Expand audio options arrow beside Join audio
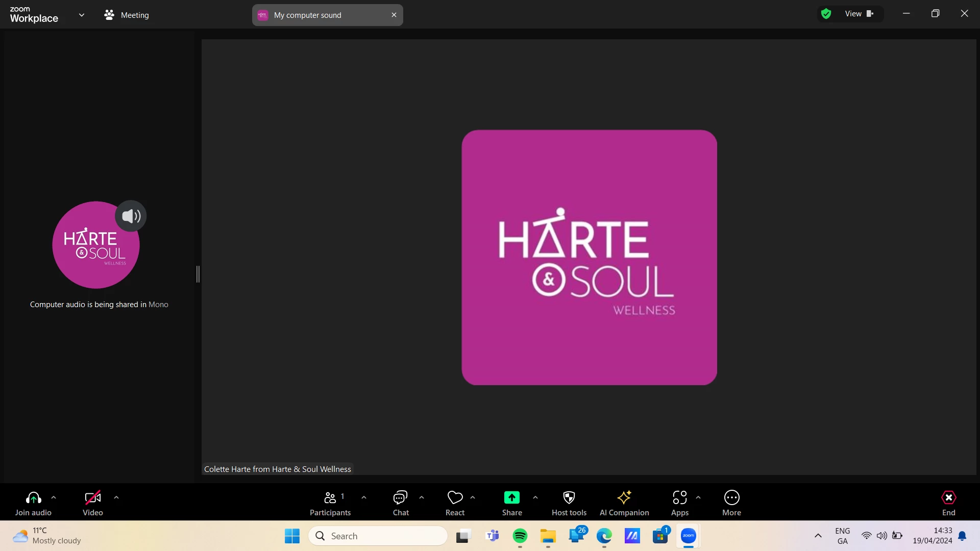Image resolution: width=980 pixels, height=551 pixels. tap(54, 497)
